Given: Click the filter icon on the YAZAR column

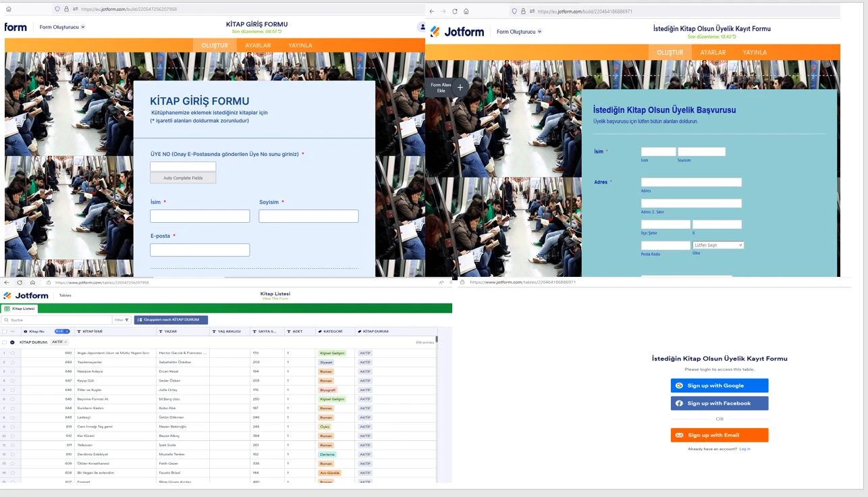Looking at the screenshot, I should (x=160, y=332).
